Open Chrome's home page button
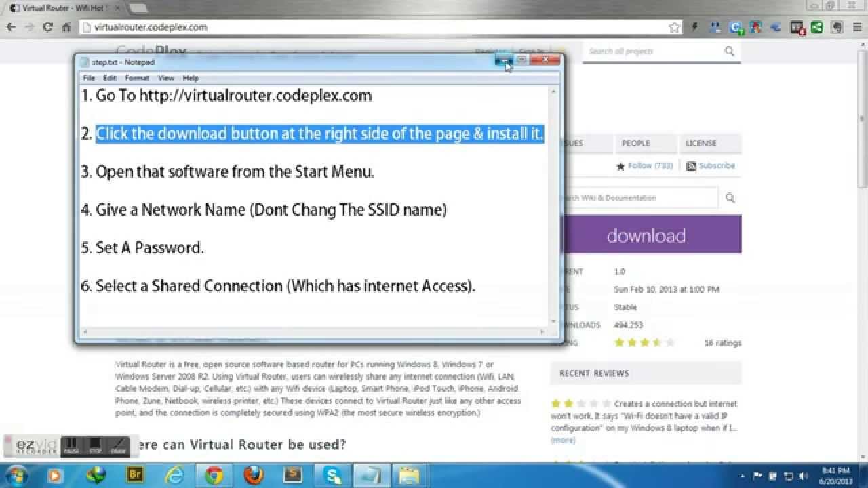Screen dimensions: 868x488 click(x=66, y=27)
